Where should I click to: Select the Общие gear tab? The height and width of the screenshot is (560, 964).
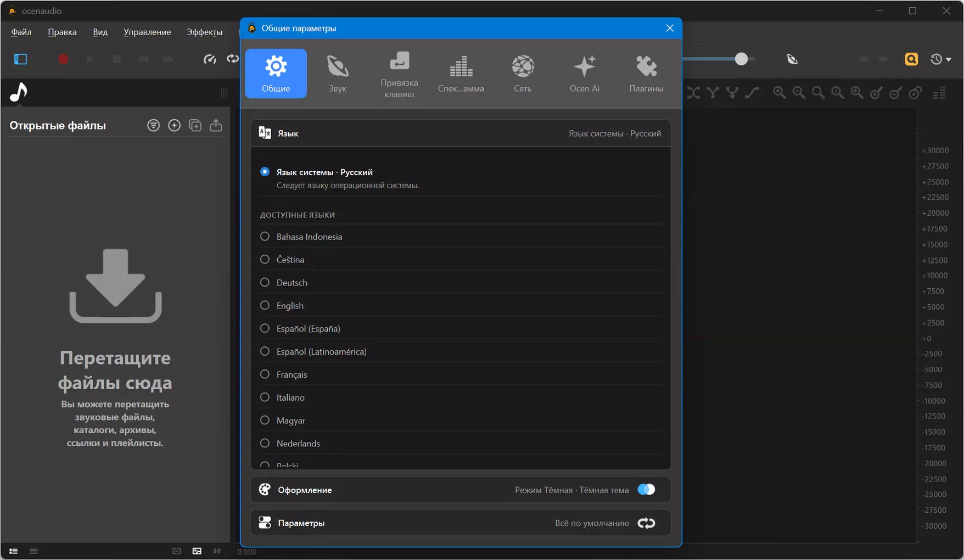click(276, 74)
